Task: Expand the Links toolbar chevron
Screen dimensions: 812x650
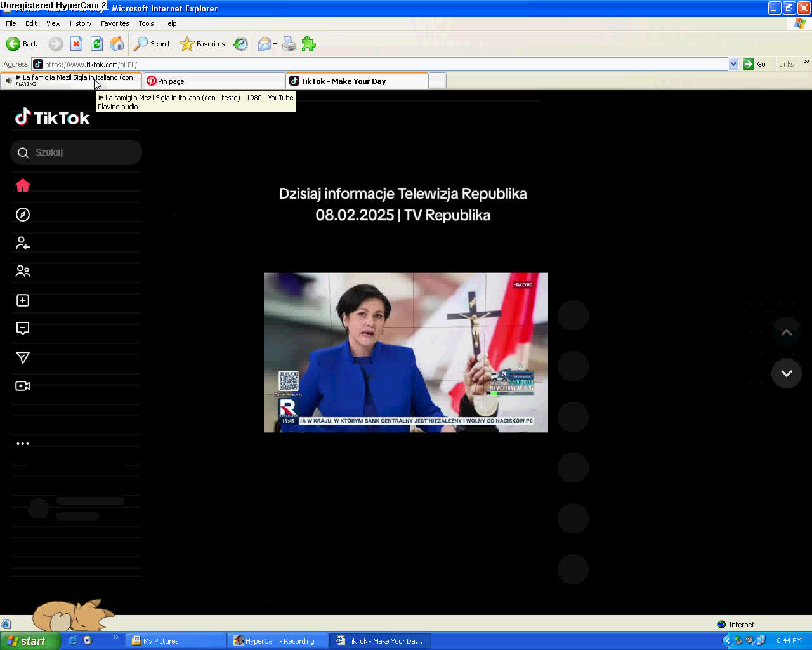Action: (806, 62)
